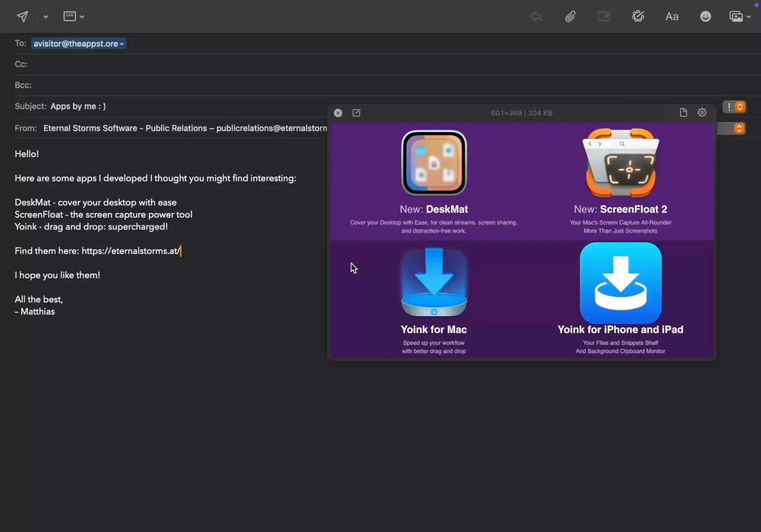The image size is (761, 532).
Task: Click 'Here are some apps I developed' line
Action: click(x=155, y=178)
